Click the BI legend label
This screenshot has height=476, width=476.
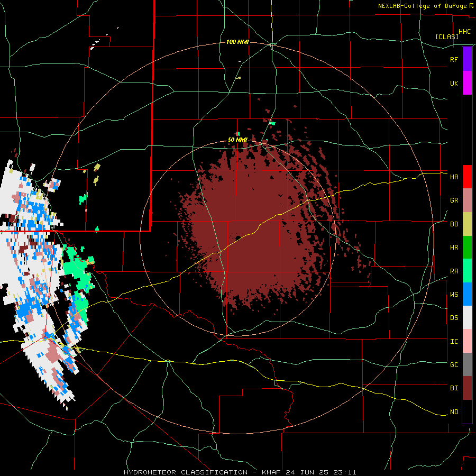(x=454, y=388)
